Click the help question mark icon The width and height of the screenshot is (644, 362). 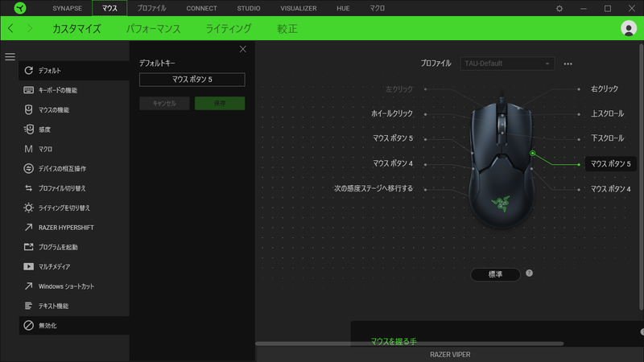[529, 273]
